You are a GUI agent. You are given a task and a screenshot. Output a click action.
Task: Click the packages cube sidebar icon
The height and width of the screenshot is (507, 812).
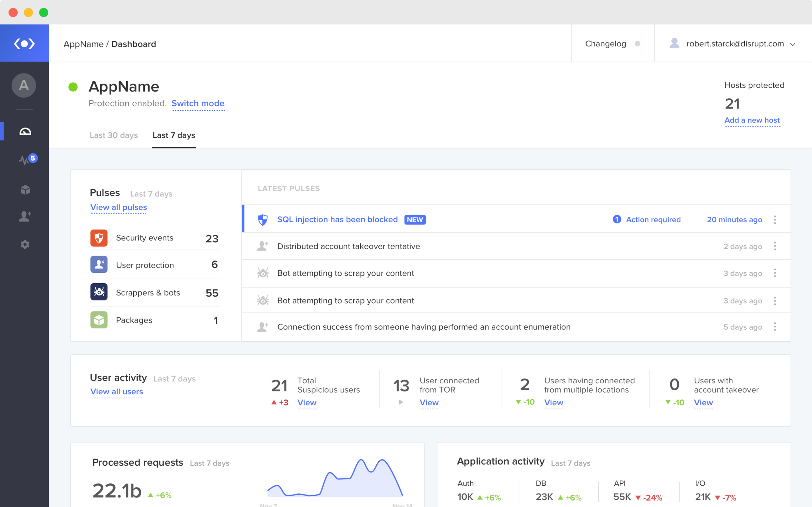pyautogui.click(x=25, y=190)
